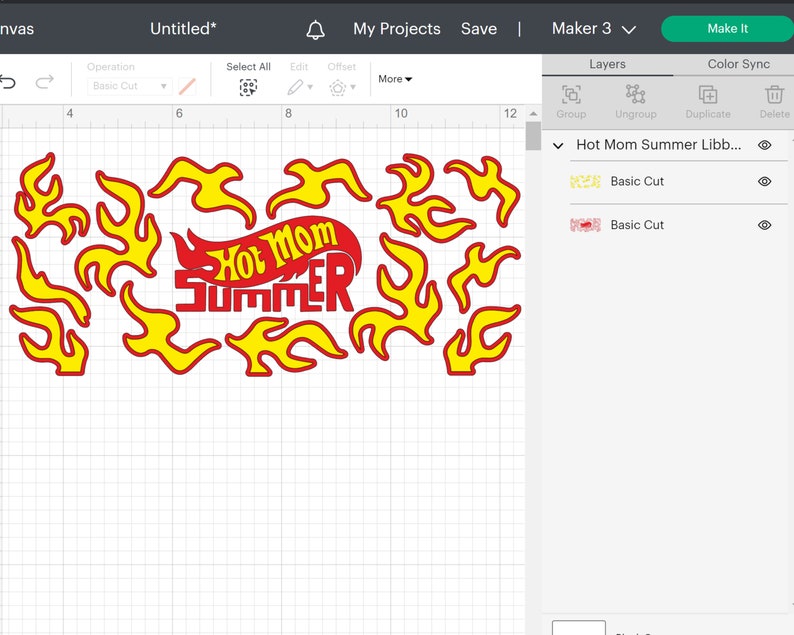Click the Delete trash icon

pos(774,95)
